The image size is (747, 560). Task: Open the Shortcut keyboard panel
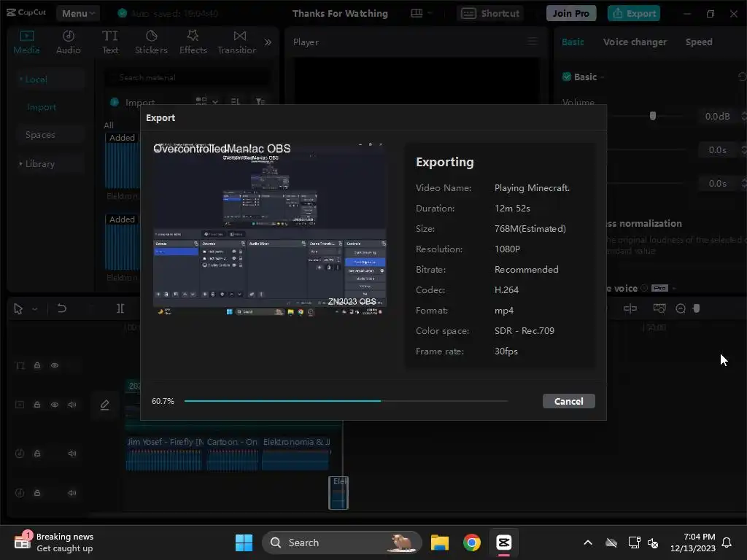coord(490,13)
